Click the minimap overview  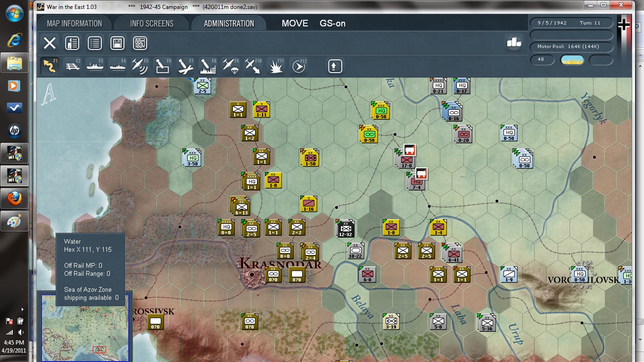tap(84, 328)
